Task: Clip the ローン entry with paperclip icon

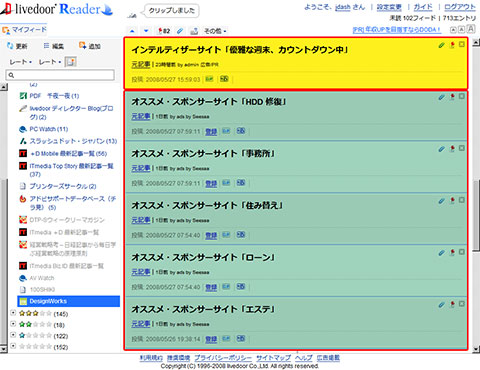Action: [441, 253]
